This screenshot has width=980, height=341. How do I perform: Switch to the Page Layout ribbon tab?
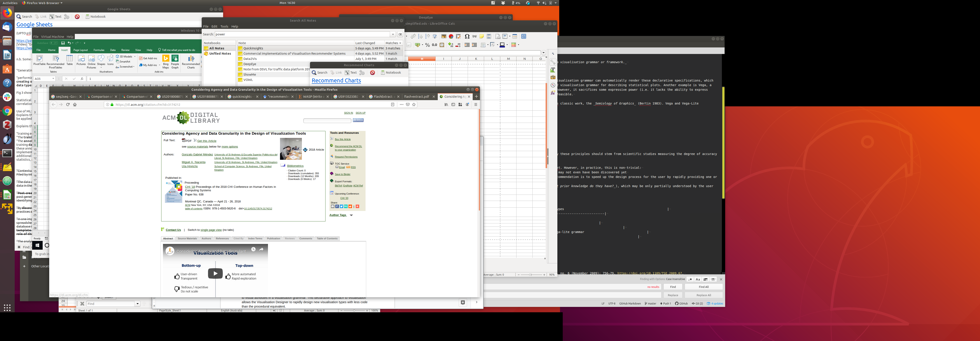(80, 50)
